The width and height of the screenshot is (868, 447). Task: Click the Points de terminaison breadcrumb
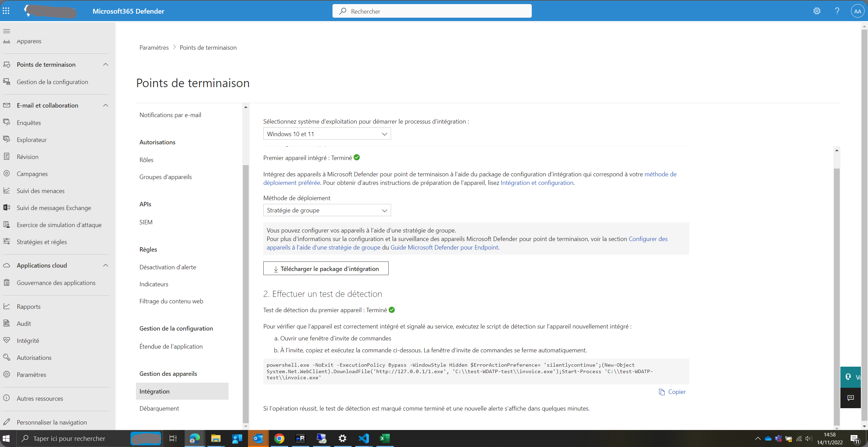[208, 47]
